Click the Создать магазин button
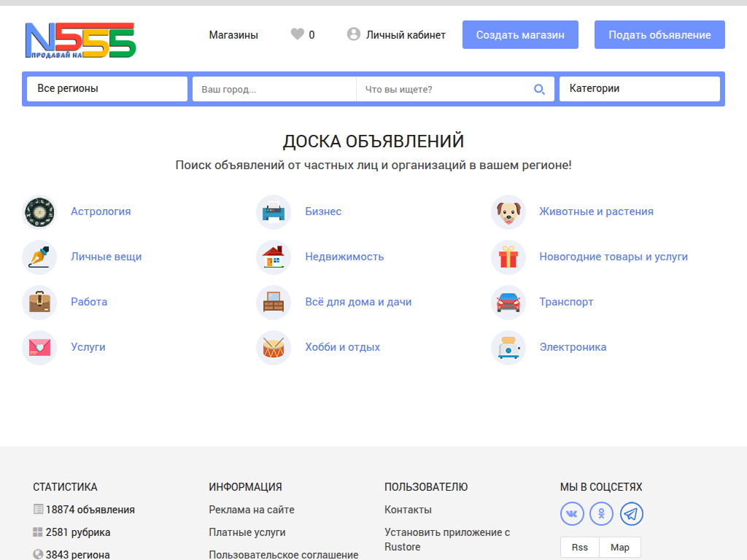This screenshot has height=560, width=747. point(519,34)
